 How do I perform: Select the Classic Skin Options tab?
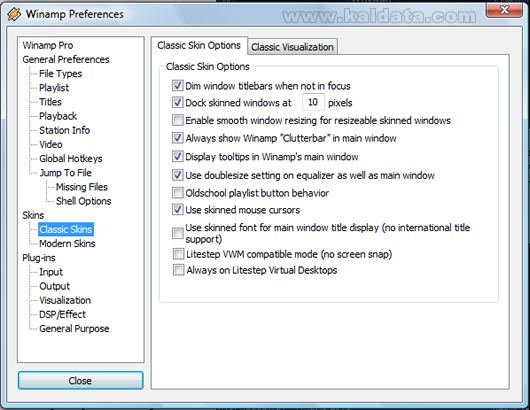coord(199,45)
